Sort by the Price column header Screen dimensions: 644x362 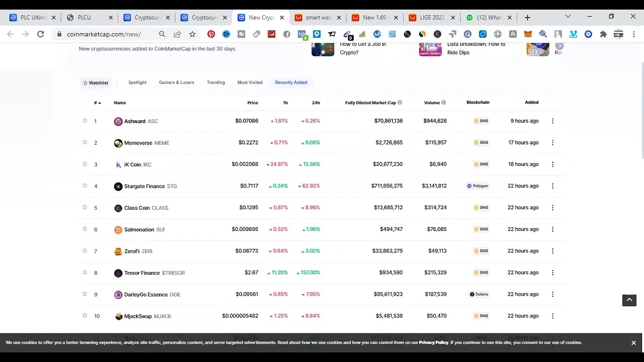(253, 103)
